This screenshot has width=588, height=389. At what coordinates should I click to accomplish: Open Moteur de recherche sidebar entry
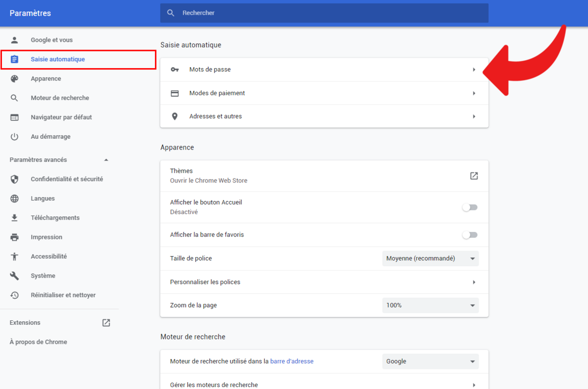60,98
